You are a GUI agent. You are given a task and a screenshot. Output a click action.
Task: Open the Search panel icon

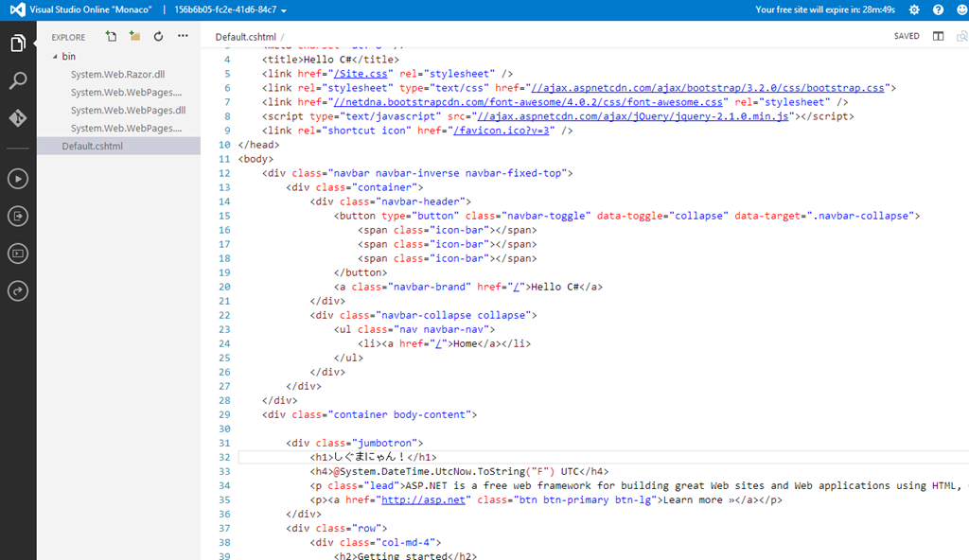click(x=18, y=81)
